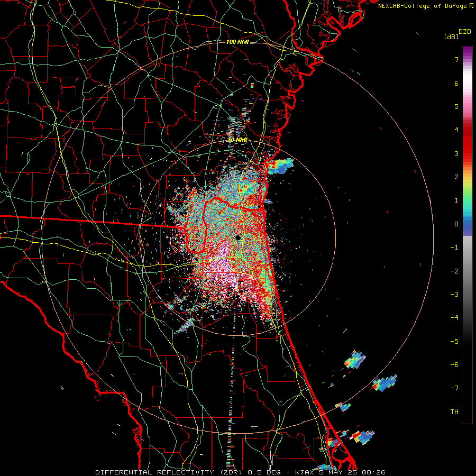This screenshot has height=476, width=476.
Task: Click the DZD colorbar heading
Action: pyautogui.click(x=465, y=32)
